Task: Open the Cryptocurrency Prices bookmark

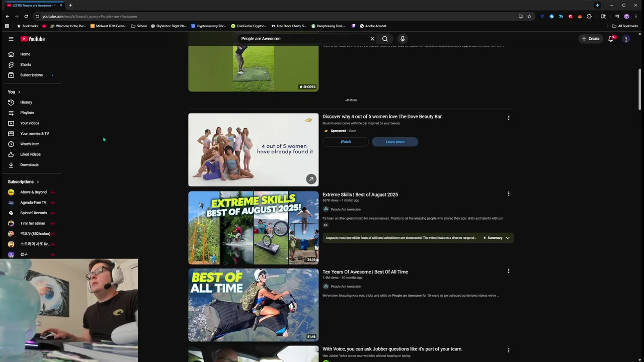Action: coord(209,26)
